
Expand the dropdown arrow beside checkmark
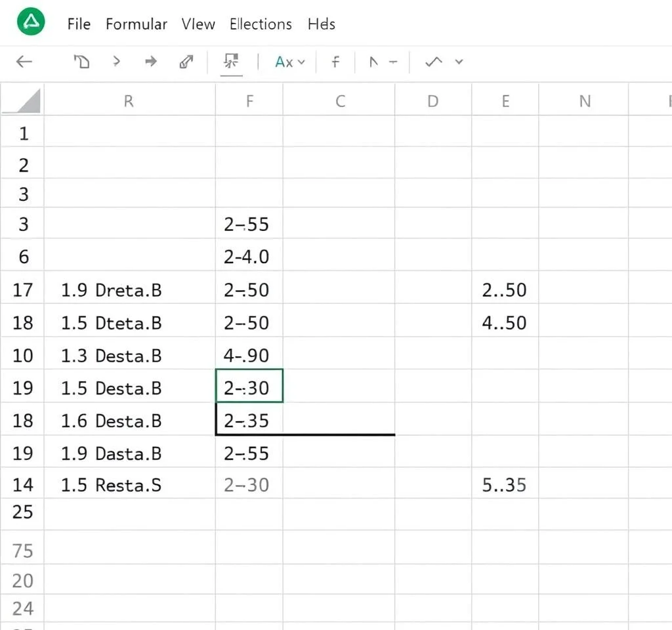pos(459,62)
